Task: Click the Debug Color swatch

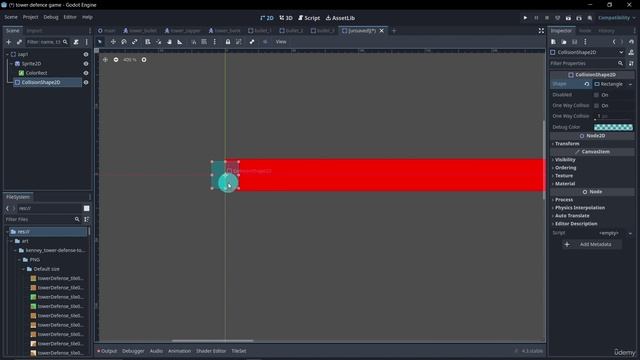Action: point(613,127)
